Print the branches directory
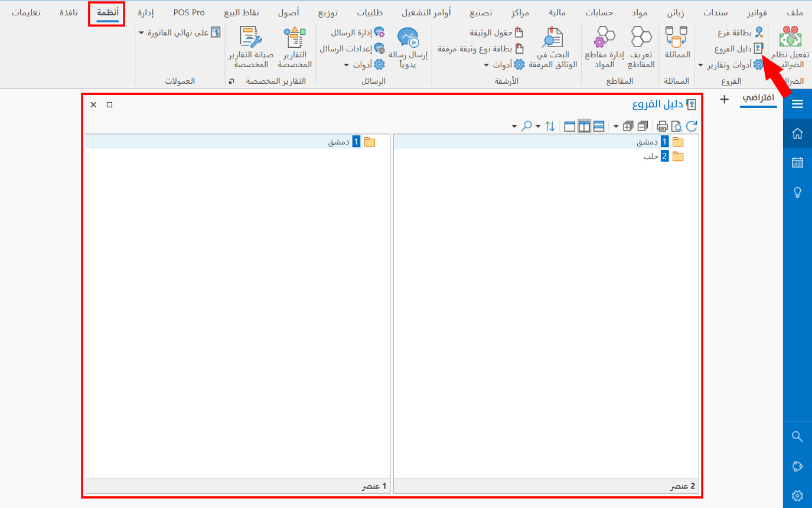The width and height of the screenshot is (812, 508). pyautogui.click(x=663, y=126)
